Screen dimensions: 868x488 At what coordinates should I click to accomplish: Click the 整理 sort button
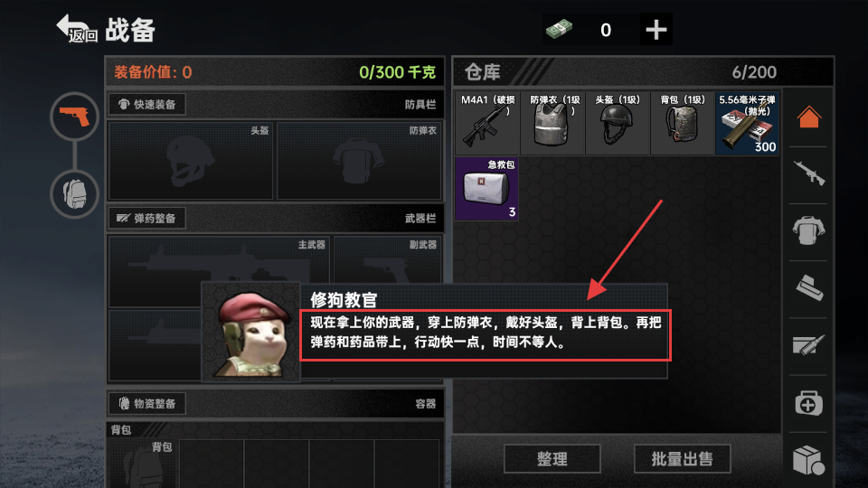552,459
